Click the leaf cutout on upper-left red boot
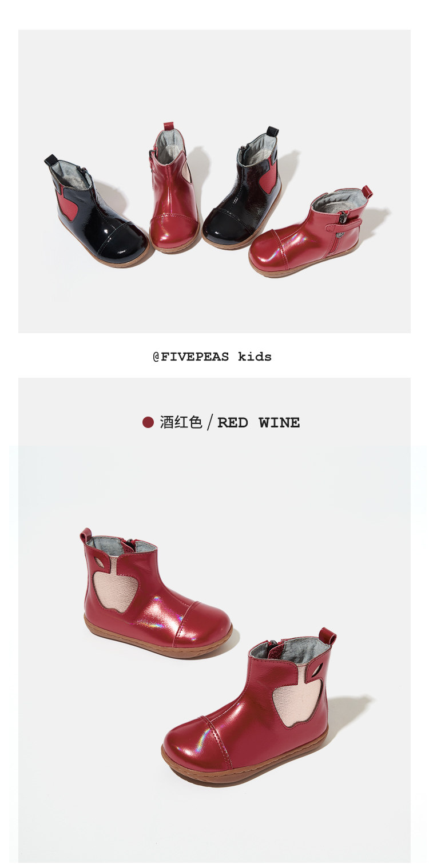Viewport: 429px width, 868px height. pos(100,563)
